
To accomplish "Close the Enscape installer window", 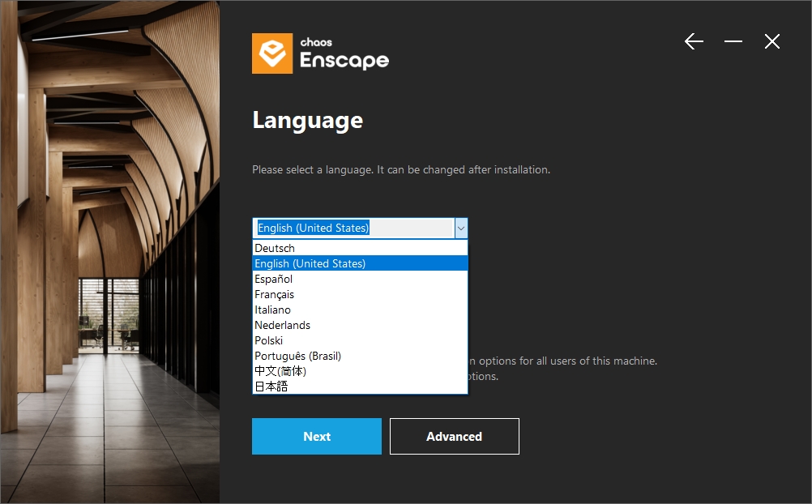I will click(x=772, y=41).
